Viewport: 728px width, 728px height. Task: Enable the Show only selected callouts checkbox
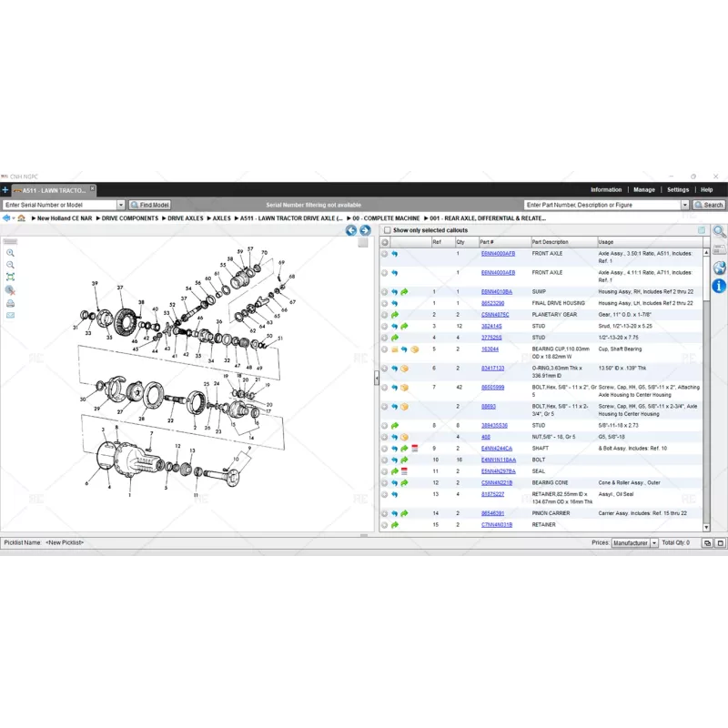tap(387, 230)
